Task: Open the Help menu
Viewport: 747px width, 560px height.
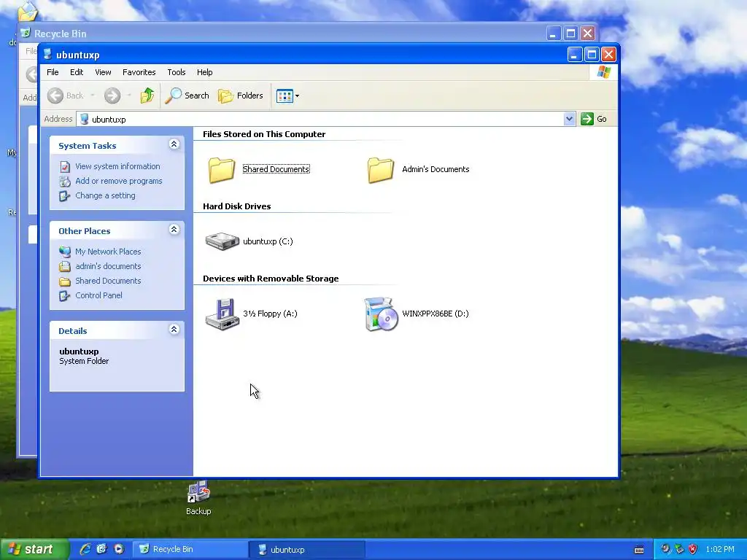Action: pos(205,72)
